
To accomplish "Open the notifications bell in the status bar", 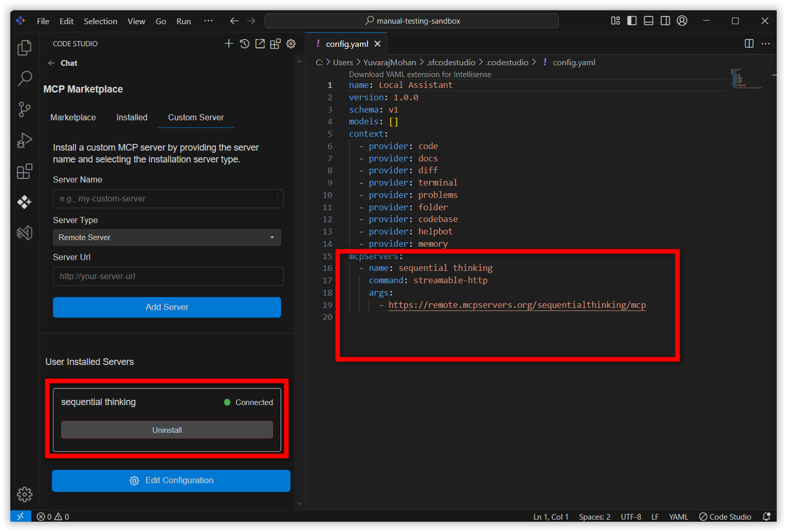I will click(x=766, y=517).
